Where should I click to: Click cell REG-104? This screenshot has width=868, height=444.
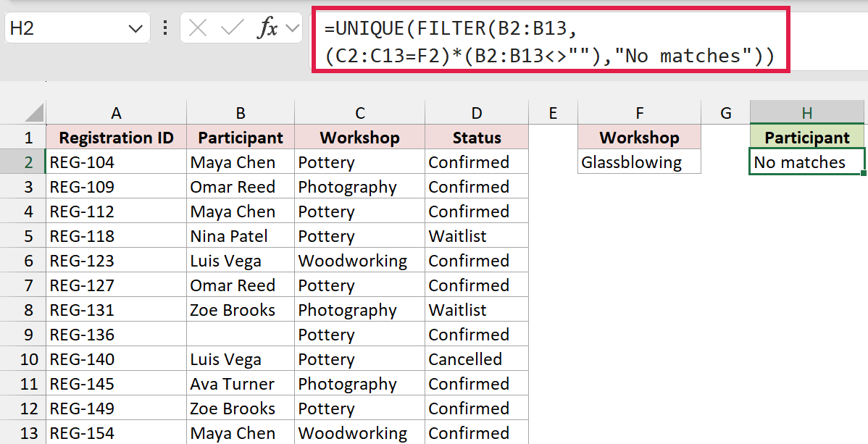click(116, 162)
